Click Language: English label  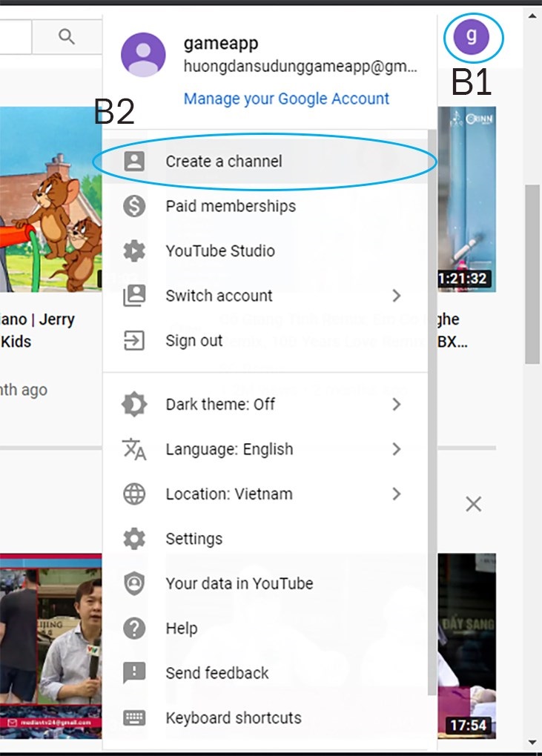click(x=230, y=449)
